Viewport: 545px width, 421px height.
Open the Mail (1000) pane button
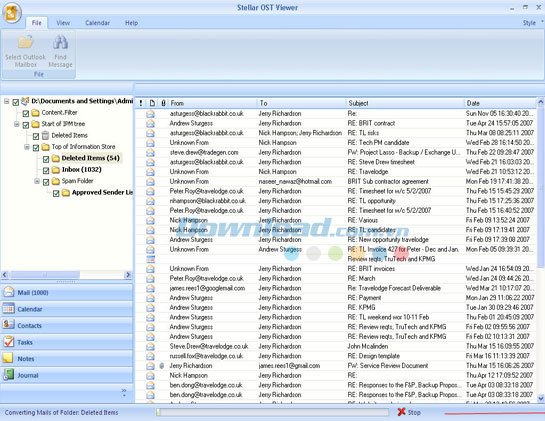point(67,292)
